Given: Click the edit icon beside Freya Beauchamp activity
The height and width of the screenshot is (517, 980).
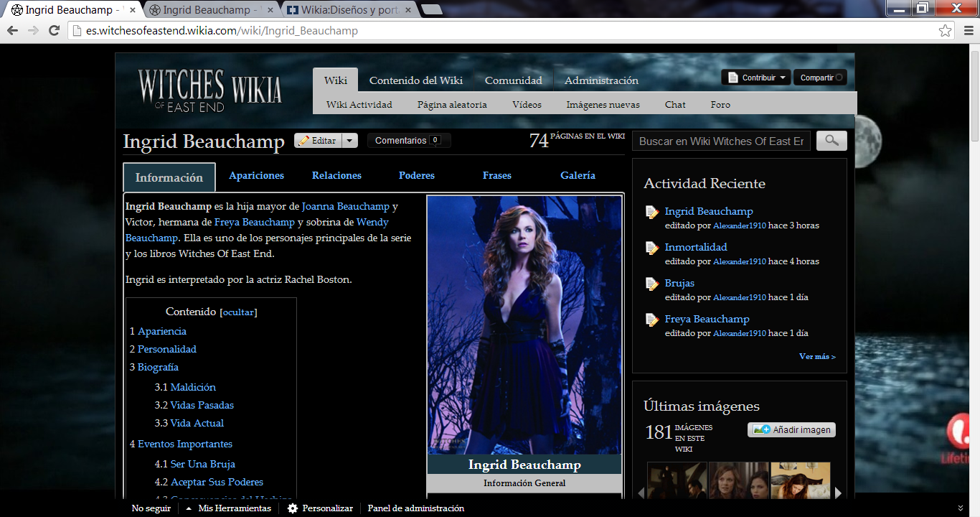Looking at the screenshot, I should point(651,320).
